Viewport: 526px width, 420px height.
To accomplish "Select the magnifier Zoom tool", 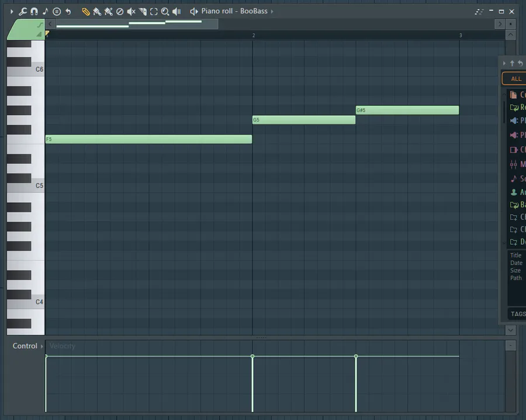I will 165,12.
